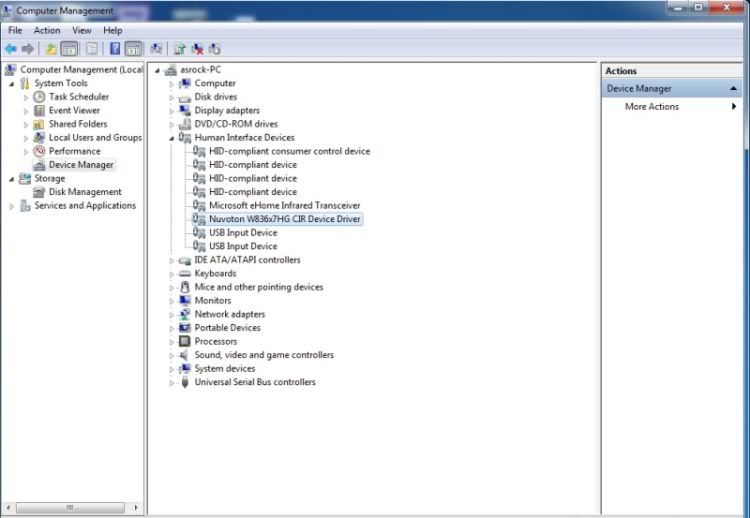750x518 pixels.
Task: Click the Disk Management icon
Action: [x=39, y=192]
